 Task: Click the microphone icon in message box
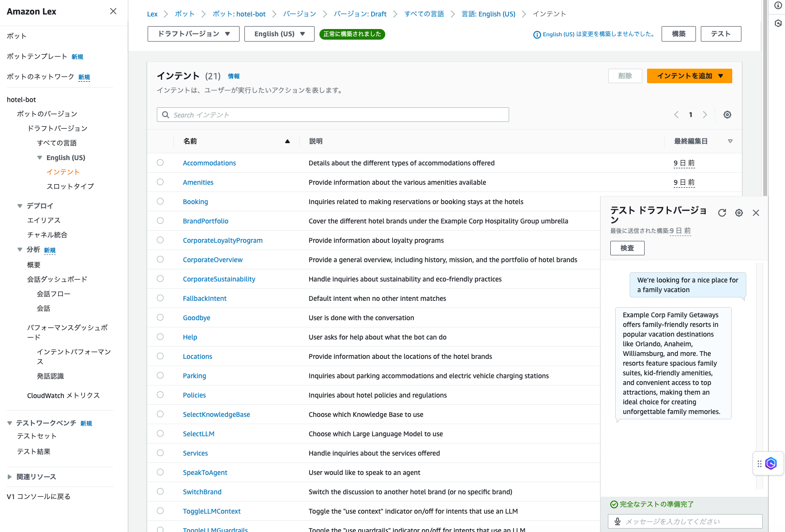coord(618,521)
